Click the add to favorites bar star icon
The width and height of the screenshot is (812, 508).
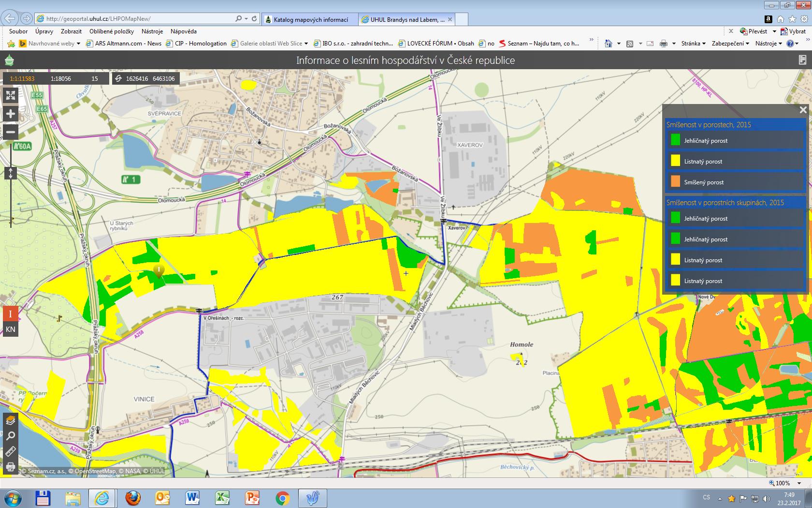coord(11,44)
